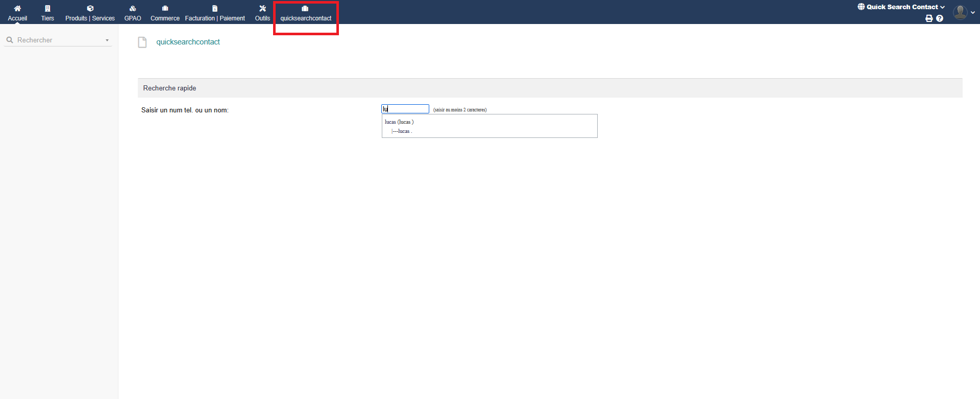
Task: Expand the Quick Search Contact dropdown
Action: [901, 7]
